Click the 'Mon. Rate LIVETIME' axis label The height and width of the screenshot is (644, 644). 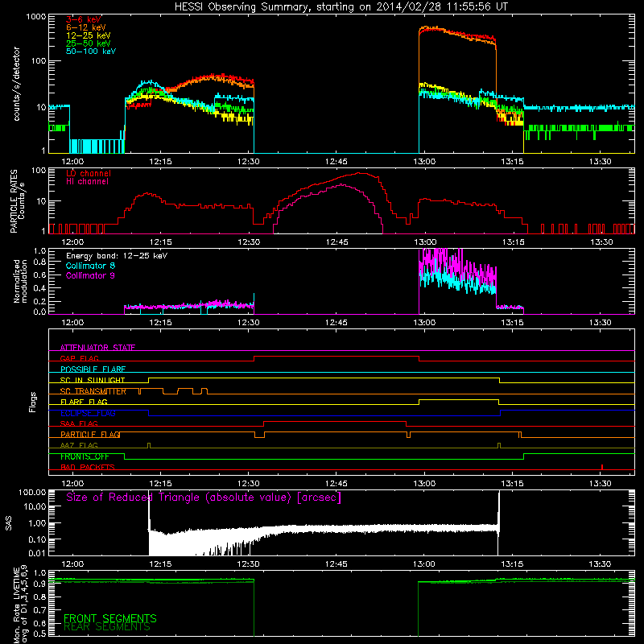[x=17, y=605]
